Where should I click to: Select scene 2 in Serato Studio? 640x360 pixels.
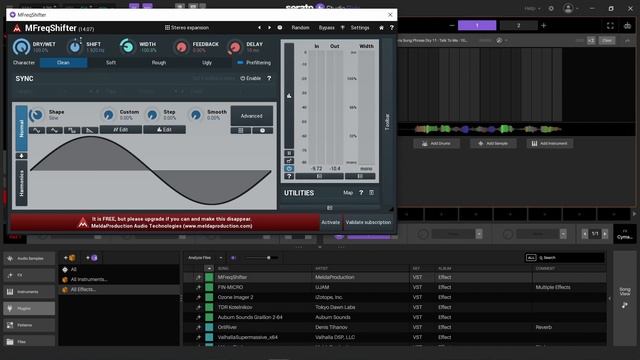pyautogui.click(x=518, y=25)
